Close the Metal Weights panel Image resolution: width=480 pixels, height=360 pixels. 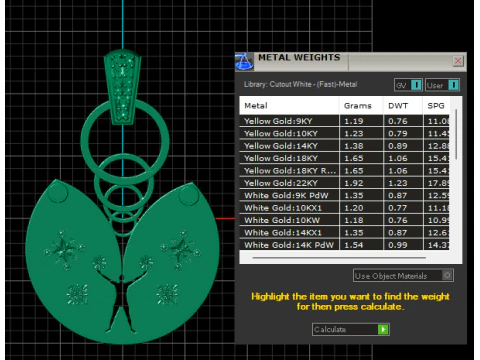(x=458, y=61)
